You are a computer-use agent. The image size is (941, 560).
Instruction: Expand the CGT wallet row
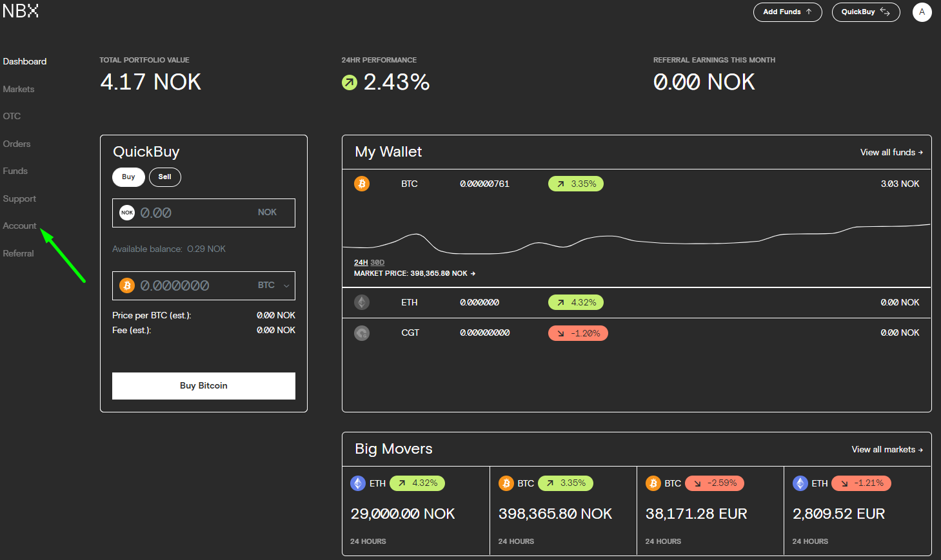tap(636, 333)
